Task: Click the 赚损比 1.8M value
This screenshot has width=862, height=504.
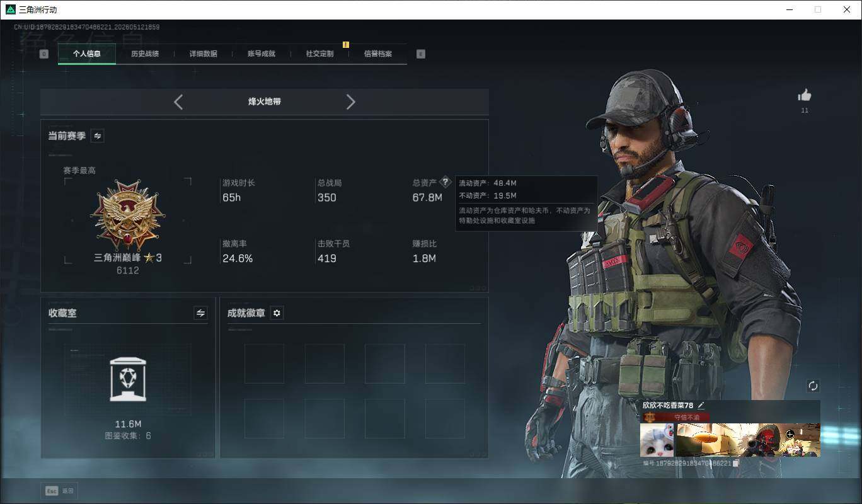Action: [x=424, y=258]
